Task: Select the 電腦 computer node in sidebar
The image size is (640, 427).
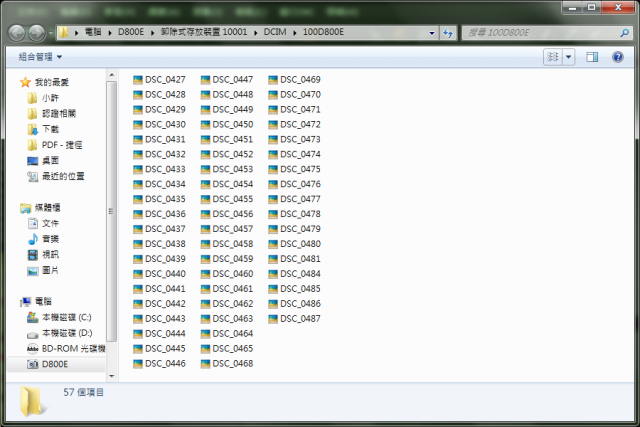Action: [x=36, y=302]
